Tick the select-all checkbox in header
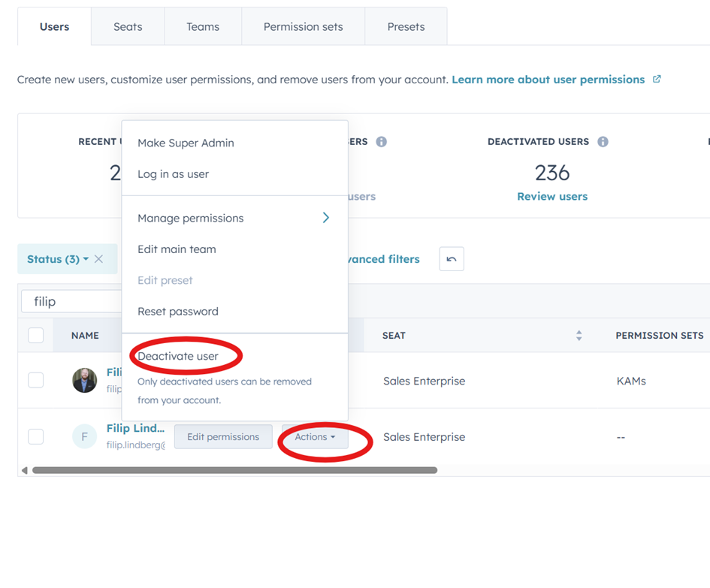 point(36,336)
